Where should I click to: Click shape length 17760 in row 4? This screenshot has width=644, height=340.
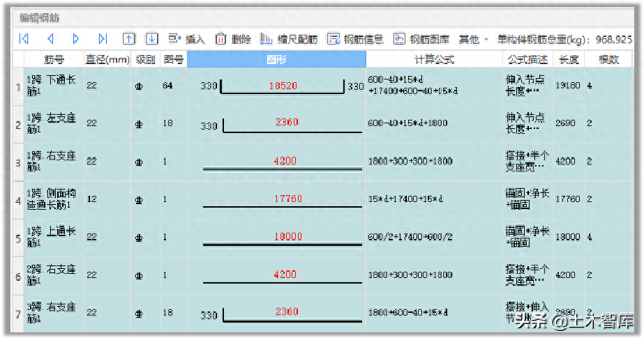(x=288, y=199)
